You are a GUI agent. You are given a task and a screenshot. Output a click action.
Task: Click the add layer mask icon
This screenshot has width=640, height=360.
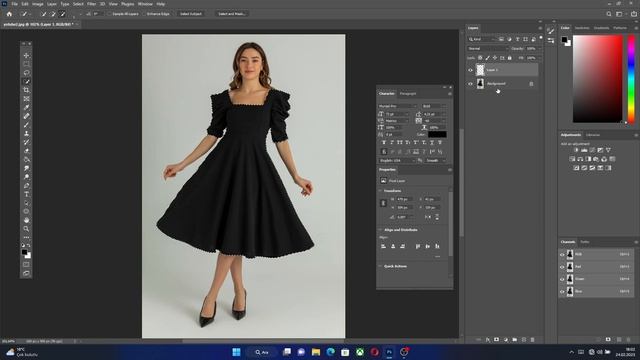click(496, 340)
